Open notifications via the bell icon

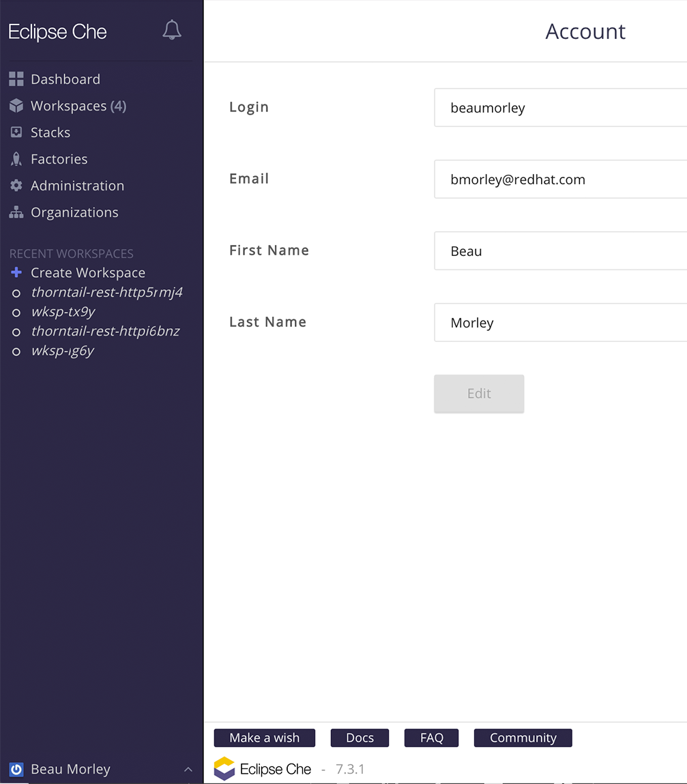click(171, 30)
